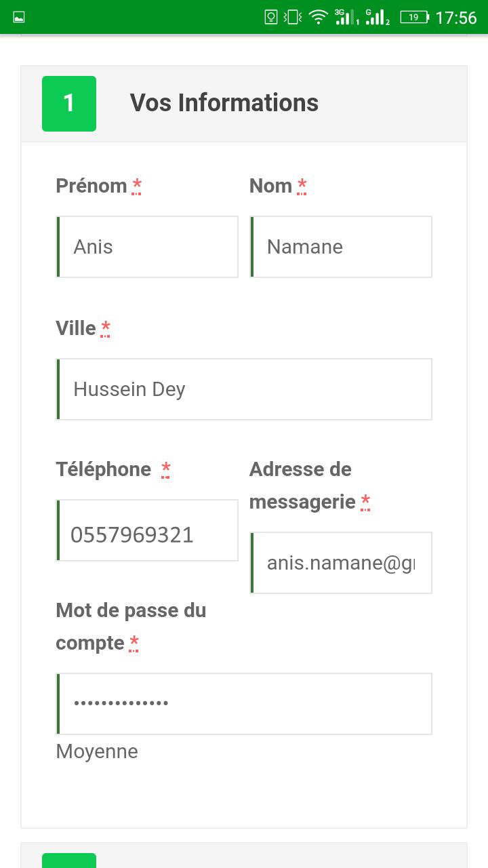Tap the 3G signal icon for SIM 1

pyautogui.click(x=346, y=17)
